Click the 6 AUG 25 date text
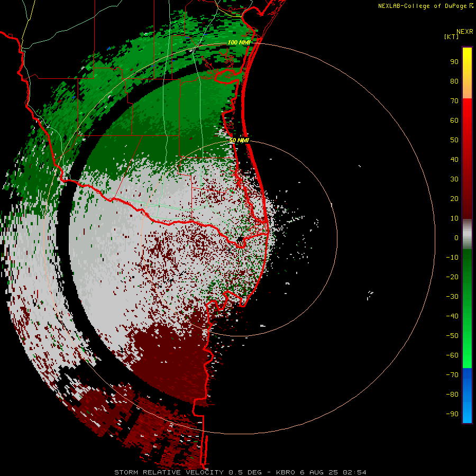 319,472
